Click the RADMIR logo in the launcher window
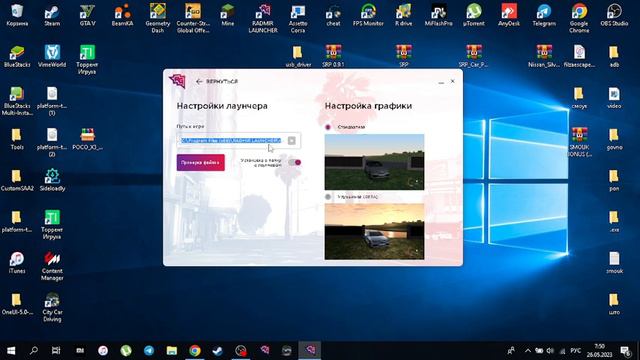This screenshot has height=360, width=640. click(178, 81)
